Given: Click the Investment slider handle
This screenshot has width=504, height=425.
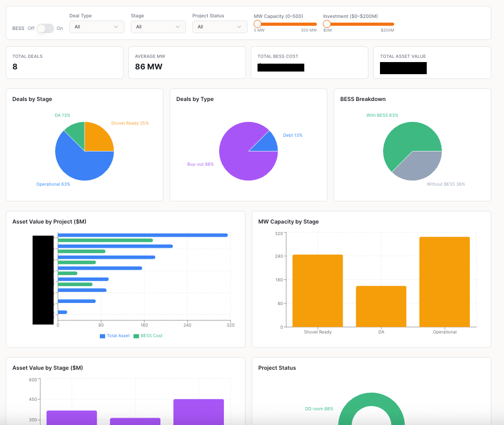Looking at the screenshot, I should tap(327, 24).
